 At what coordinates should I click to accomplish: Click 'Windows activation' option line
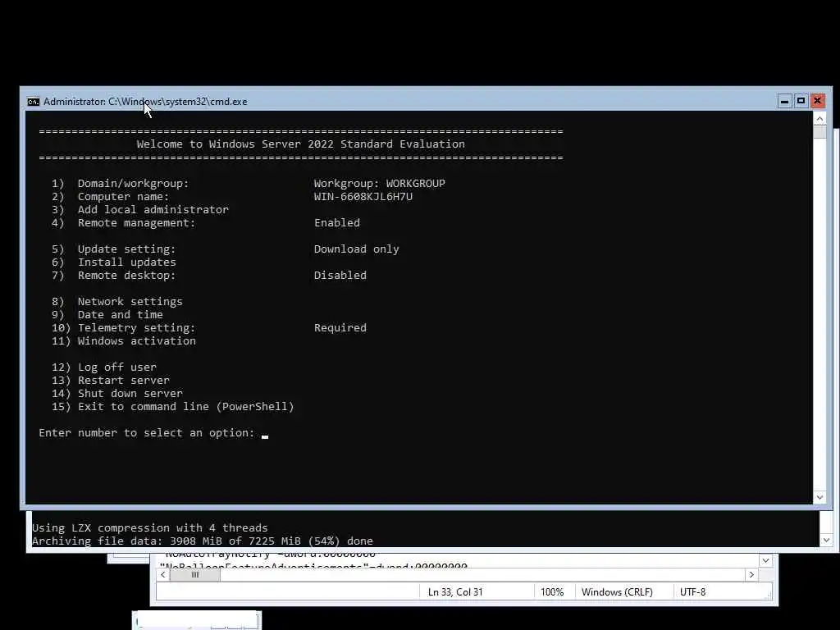[124, 341]
